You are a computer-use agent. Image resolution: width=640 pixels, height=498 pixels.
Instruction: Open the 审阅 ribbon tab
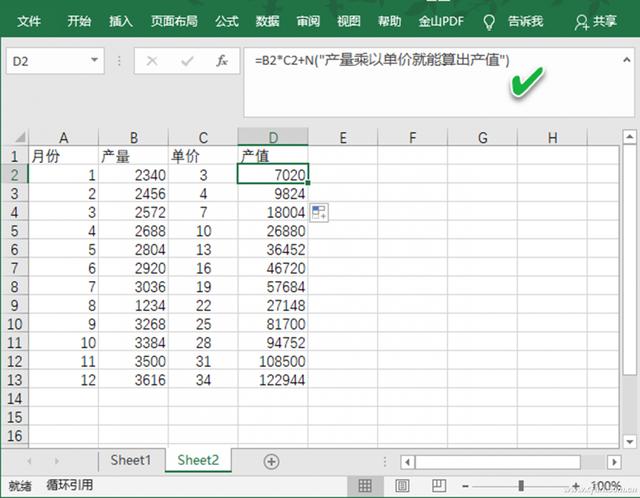click(308, 21)
